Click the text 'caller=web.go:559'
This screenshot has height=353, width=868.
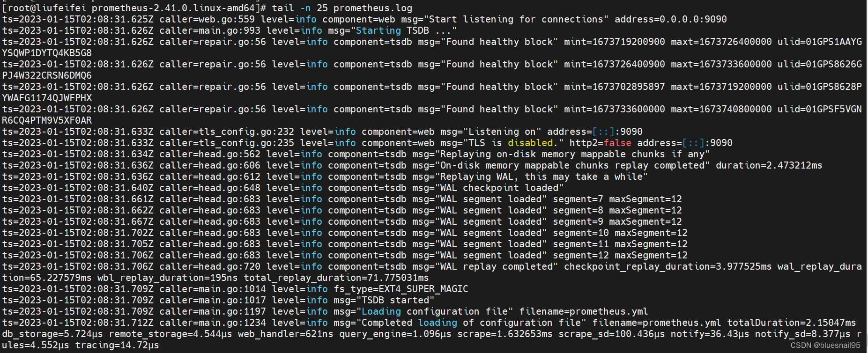(x=207, y=19)
